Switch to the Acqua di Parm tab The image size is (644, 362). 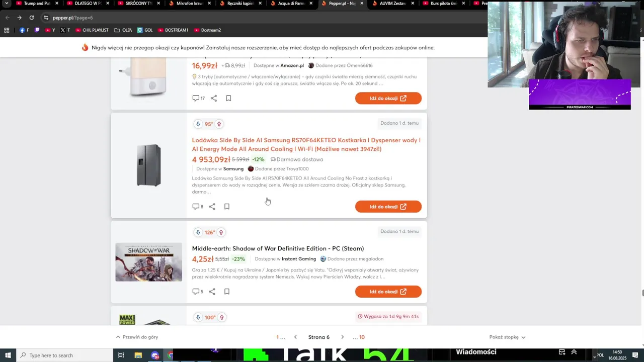point(291,4)
